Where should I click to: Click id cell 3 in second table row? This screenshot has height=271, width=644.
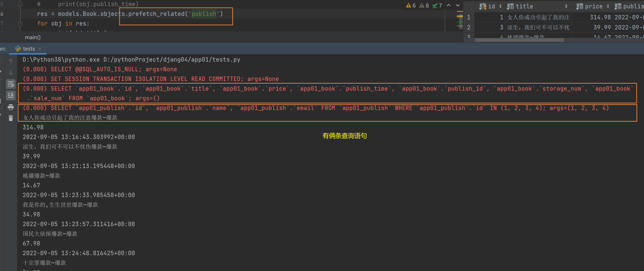[x=490, y=27]
